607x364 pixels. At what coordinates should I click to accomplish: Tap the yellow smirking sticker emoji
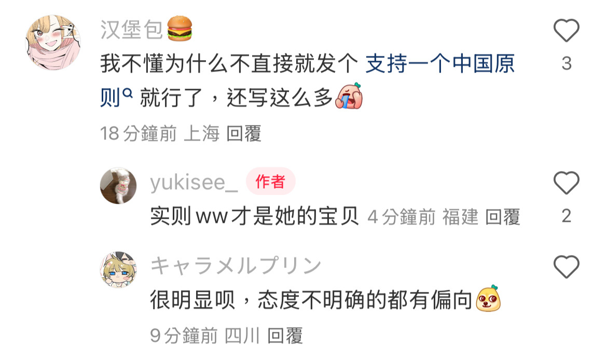(488, 299)
